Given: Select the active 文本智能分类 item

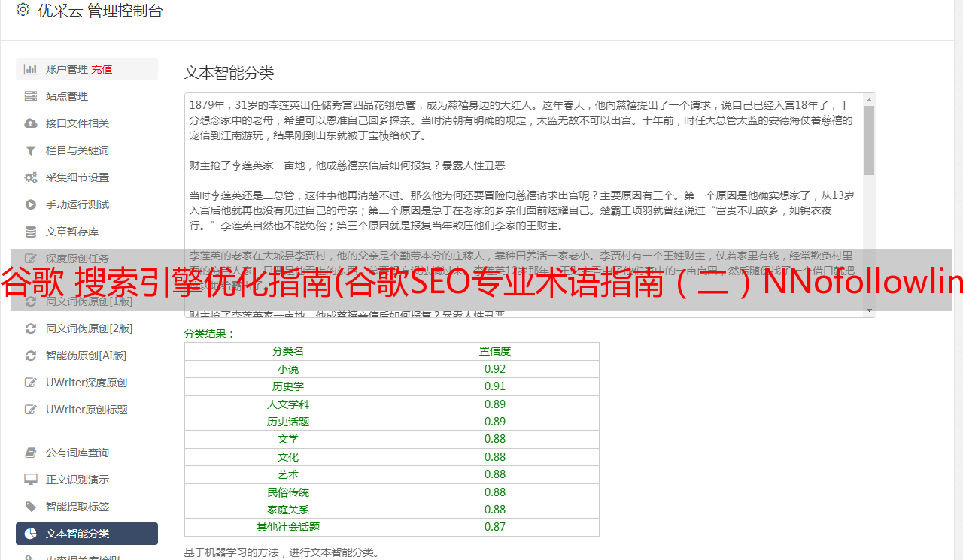Looking at the screenshot, I should [87, 534].
